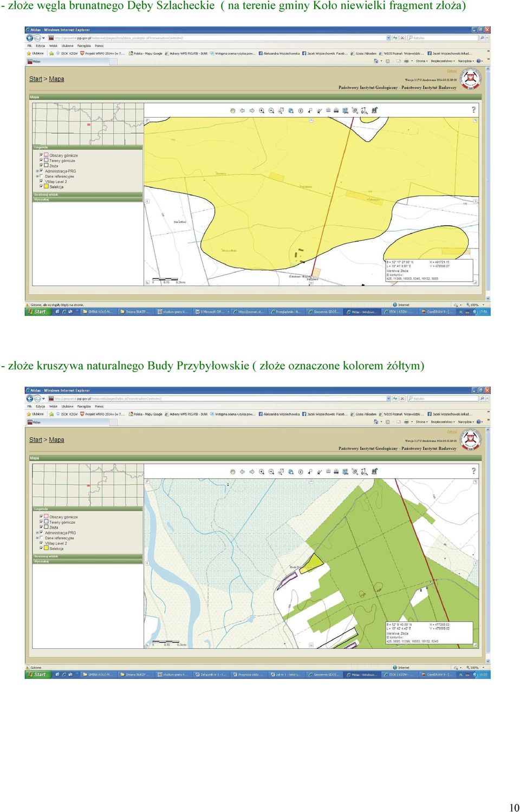Open CorelDRAW 9 on the upper taskbar
This screenshot has width=520, height=812.
click(439, 312)
